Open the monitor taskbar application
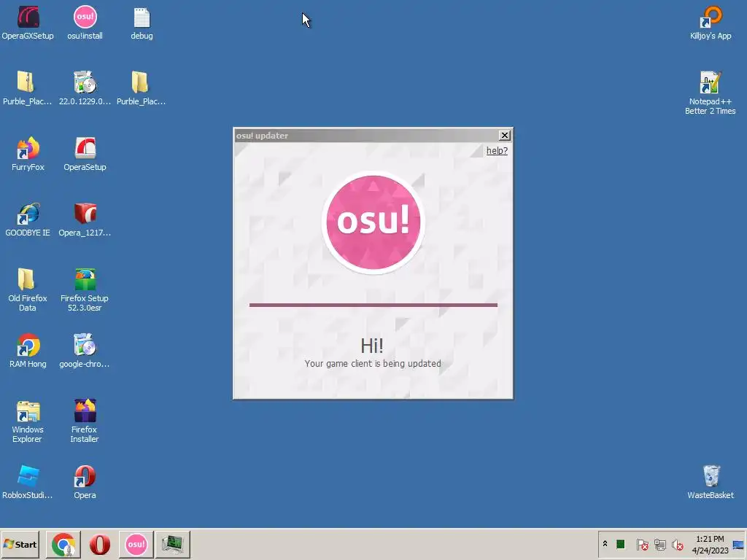Viewport: 747px width, 560px height. click(172, 544)
